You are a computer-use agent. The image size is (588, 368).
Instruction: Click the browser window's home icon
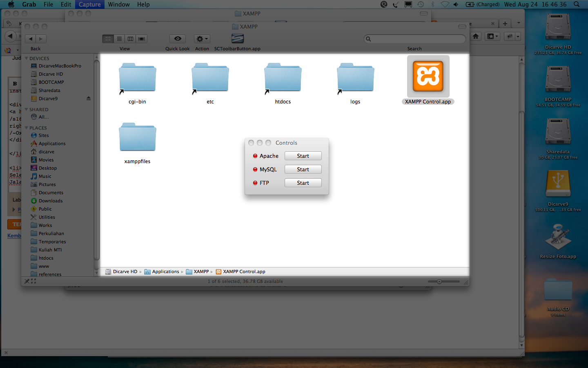click(476, 36)
